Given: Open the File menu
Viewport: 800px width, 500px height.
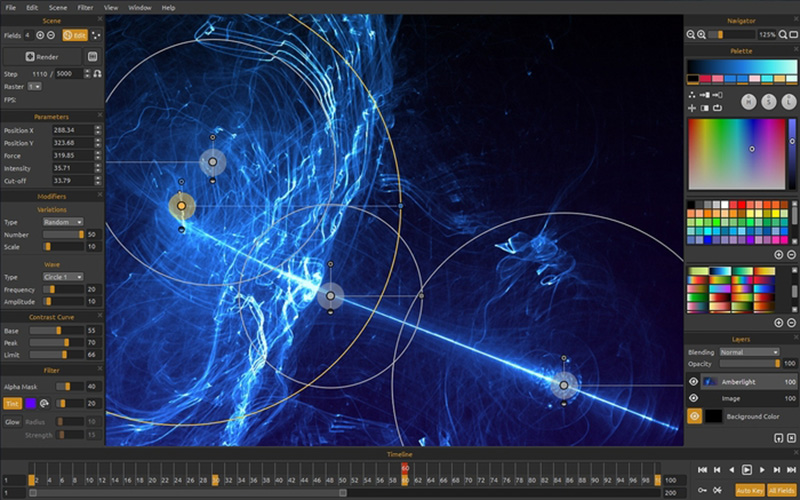Looking at the screenshot, I should (10, 8).
